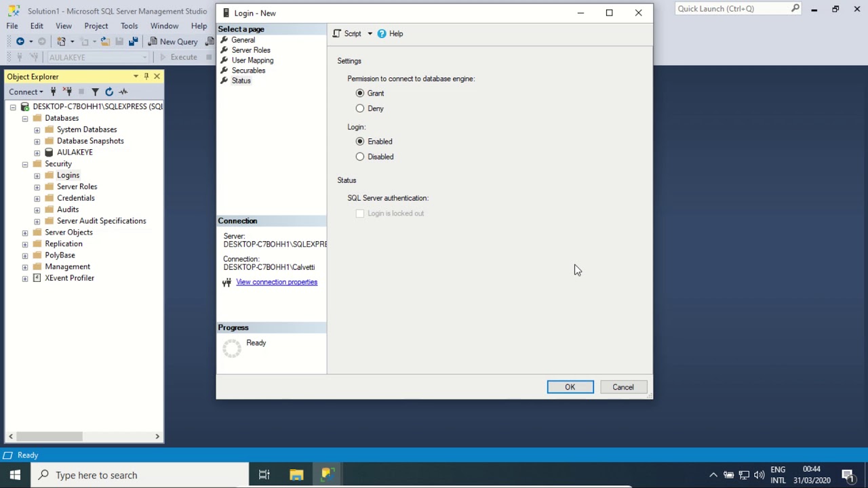Image resolution: width=868 pixels, height=488 pixels.
Task: Select the PolyBase node in tree
Action: 60,256
